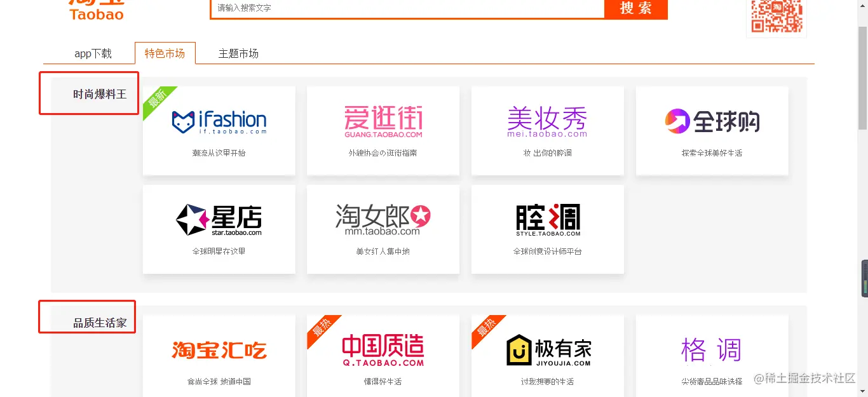This screenshot has height=397, width=868.
Task: Open the 全球购 logo
Action: point(712,121)
